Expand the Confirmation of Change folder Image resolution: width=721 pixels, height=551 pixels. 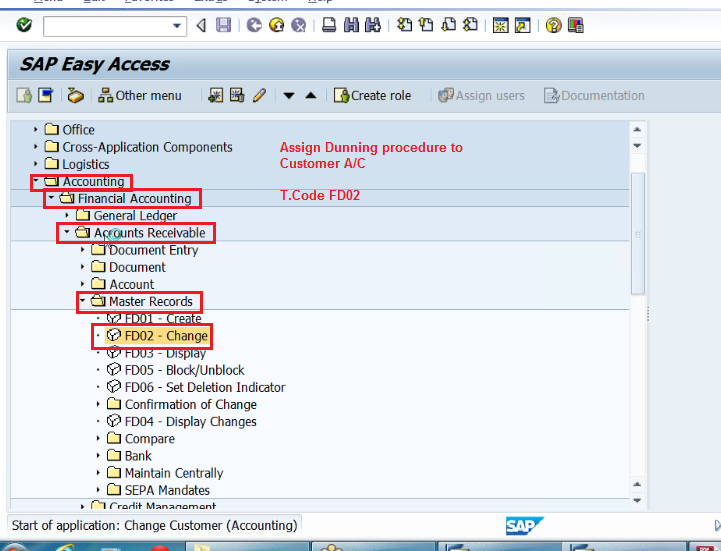coord(98,404)
